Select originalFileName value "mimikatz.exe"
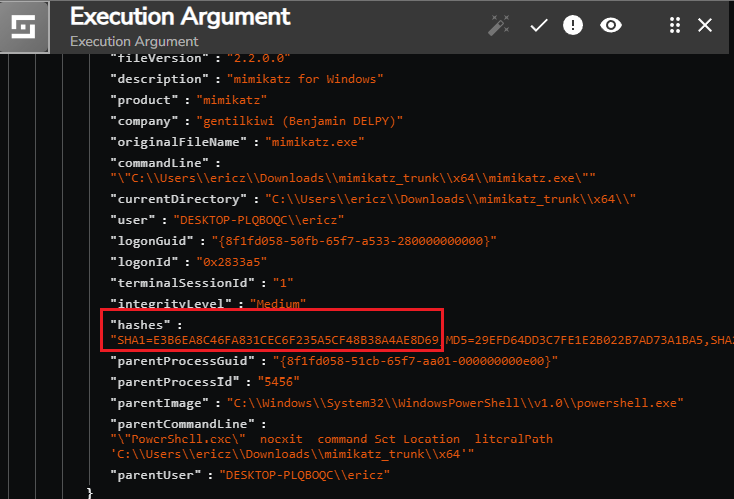This screenshot has width=734, height=499. tap(315, 142)
